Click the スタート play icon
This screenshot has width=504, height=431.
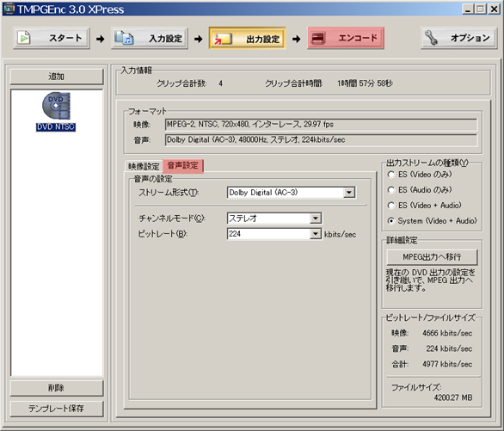pos(23,38)
